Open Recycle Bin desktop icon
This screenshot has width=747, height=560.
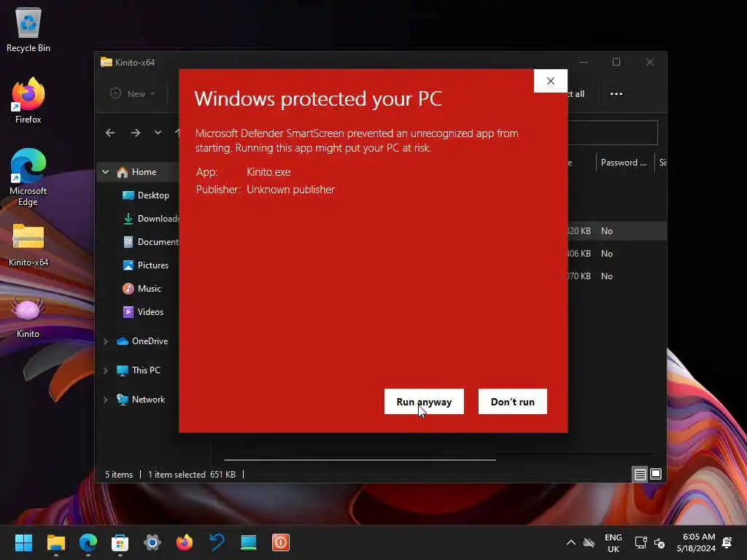click(x=28, y=29)
